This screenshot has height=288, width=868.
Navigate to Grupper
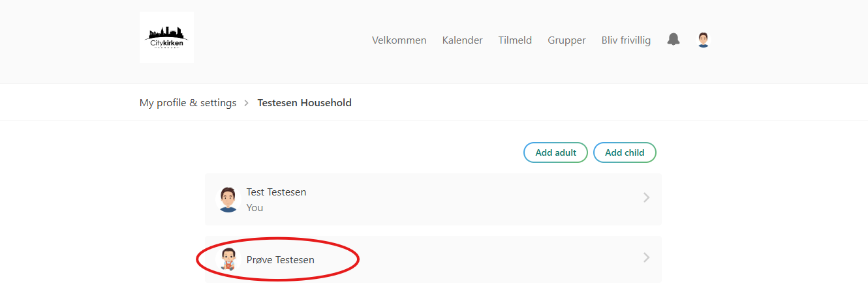566,40
